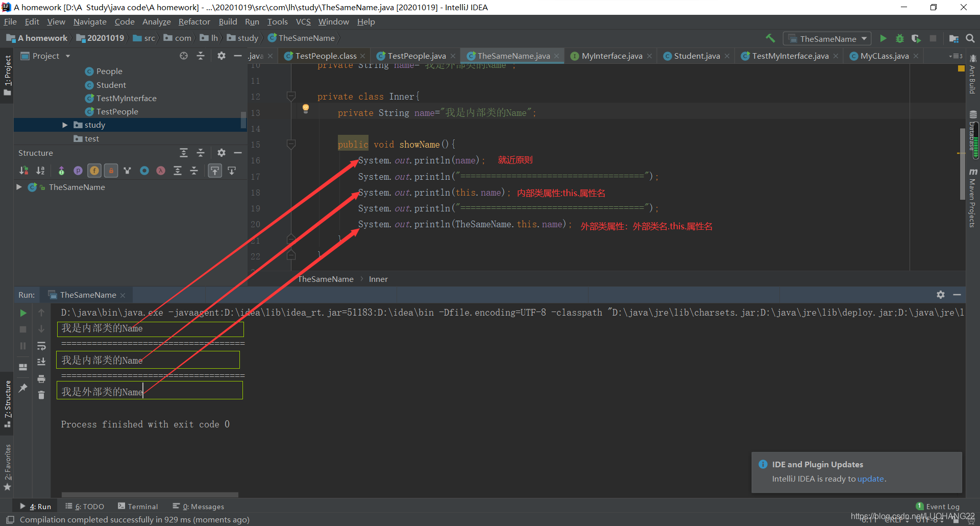Open the Ant Build side tool window

pos(973,74)
